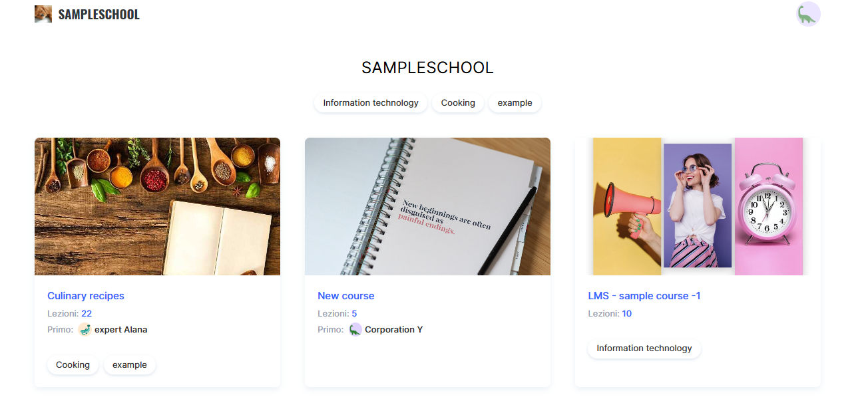Filter courses by Cooking tag at top
The width and height of the screenshot is (868, 409).
[458, 103]
